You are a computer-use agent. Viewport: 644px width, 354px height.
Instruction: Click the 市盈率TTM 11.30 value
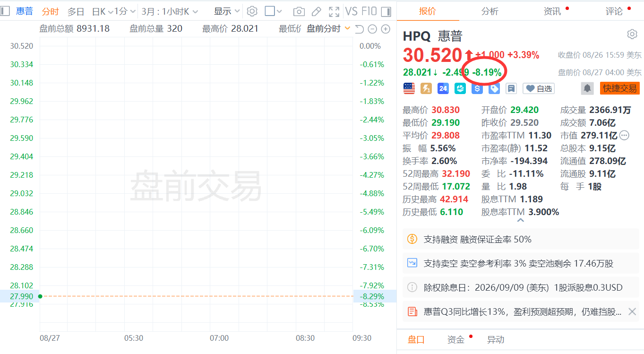[540, 136]
